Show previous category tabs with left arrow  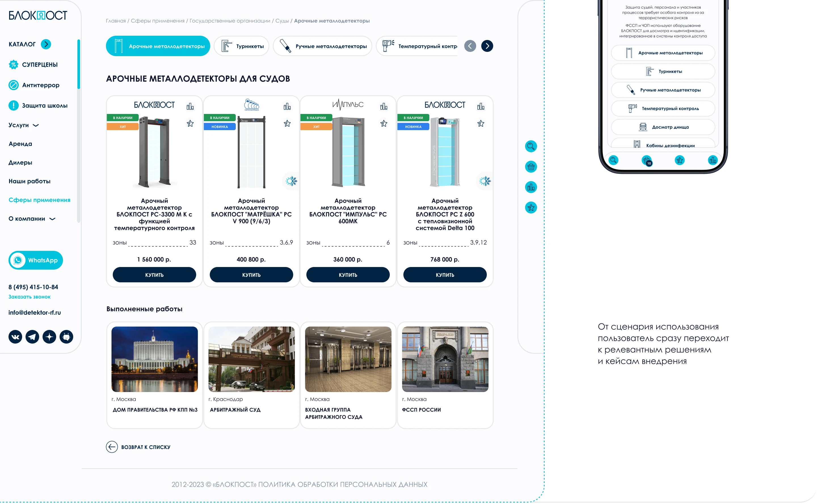coord(470,46)
